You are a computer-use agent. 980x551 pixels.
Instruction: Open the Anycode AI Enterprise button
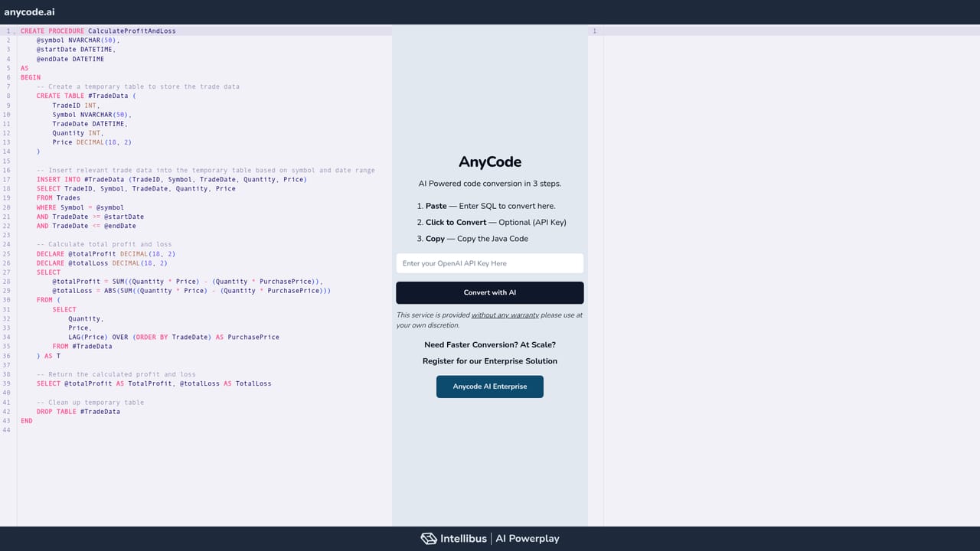click(x=490, y=386)
